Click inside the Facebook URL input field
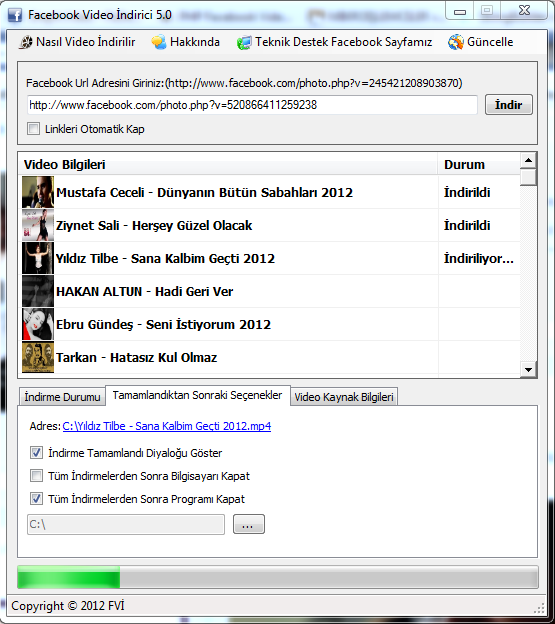This screenshot has width=555, height=624. point(252,105)
